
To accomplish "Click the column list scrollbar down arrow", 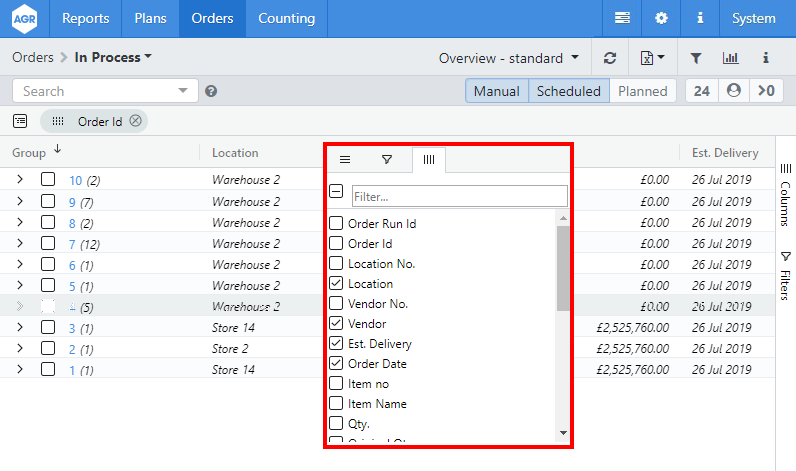I will click(562, 434).
